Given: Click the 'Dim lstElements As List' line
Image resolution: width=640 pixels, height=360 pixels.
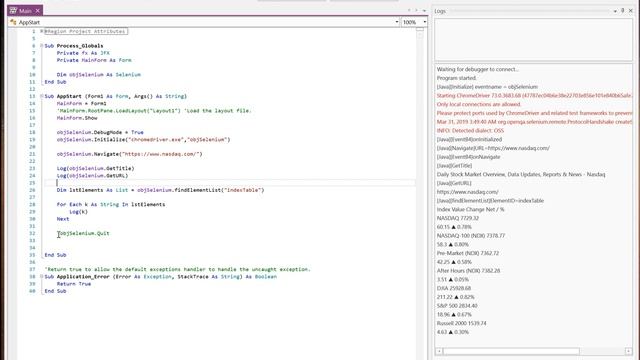Looking at the screenshot, I should click(x=160, y=190).
